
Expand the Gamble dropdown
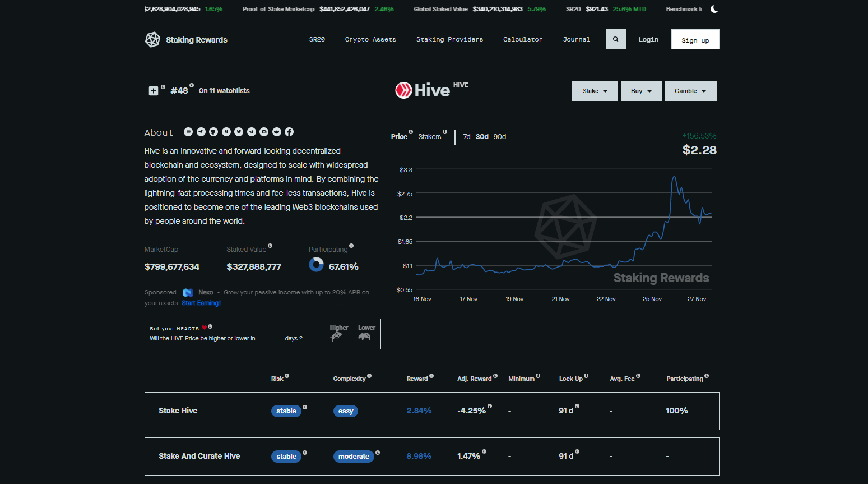[690, 91]
